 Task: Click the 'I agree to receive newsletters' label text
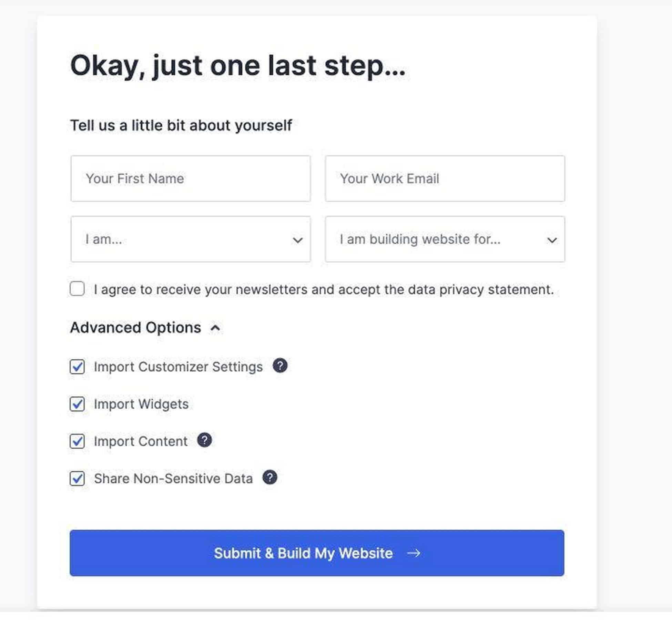pyautogui.click(x=324, y=289)
